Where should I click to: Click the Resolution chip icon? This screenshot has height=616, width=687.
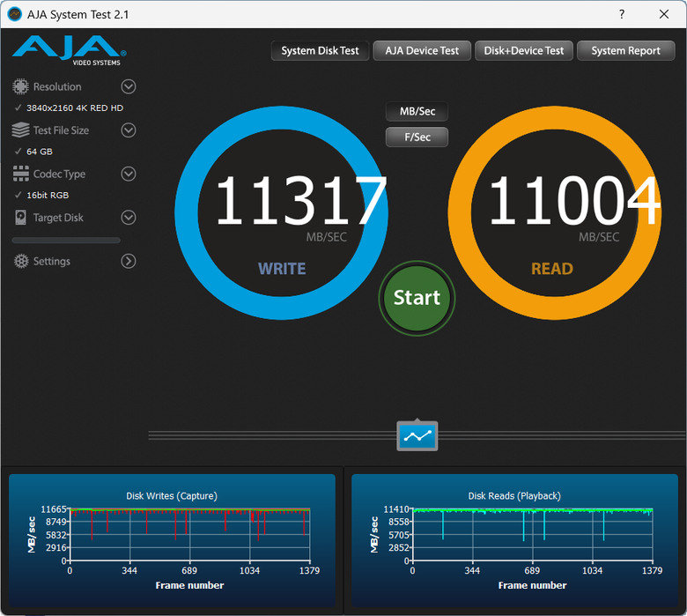pyautogui.click(x=20, y=87)
